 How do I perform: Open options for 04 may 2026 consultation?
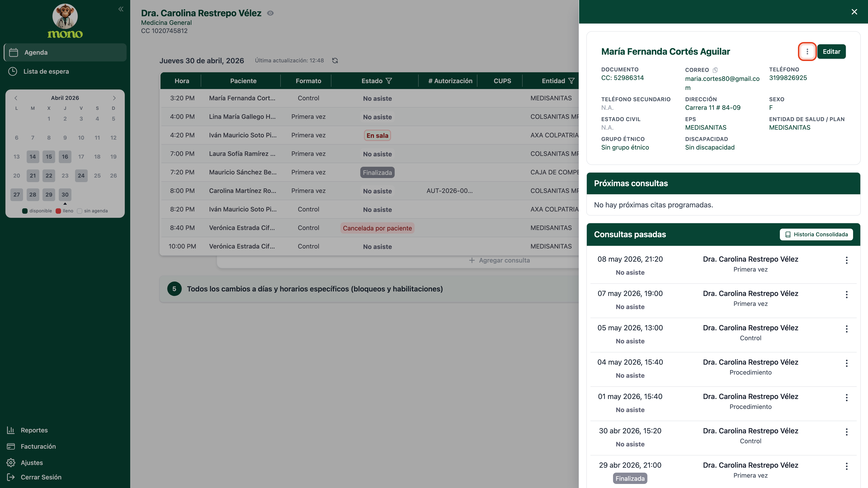coord(847,363)
